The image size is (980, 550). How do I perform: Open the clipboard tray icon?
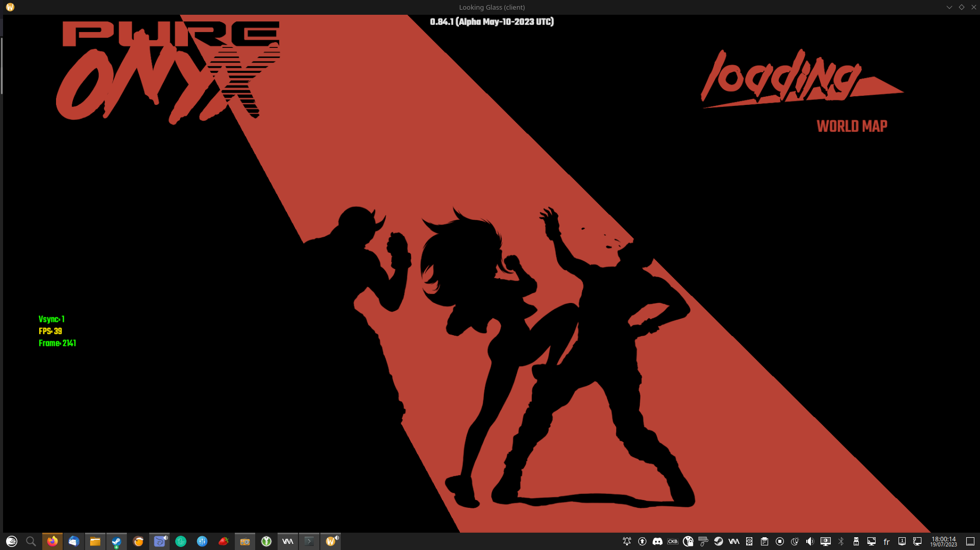765,541
